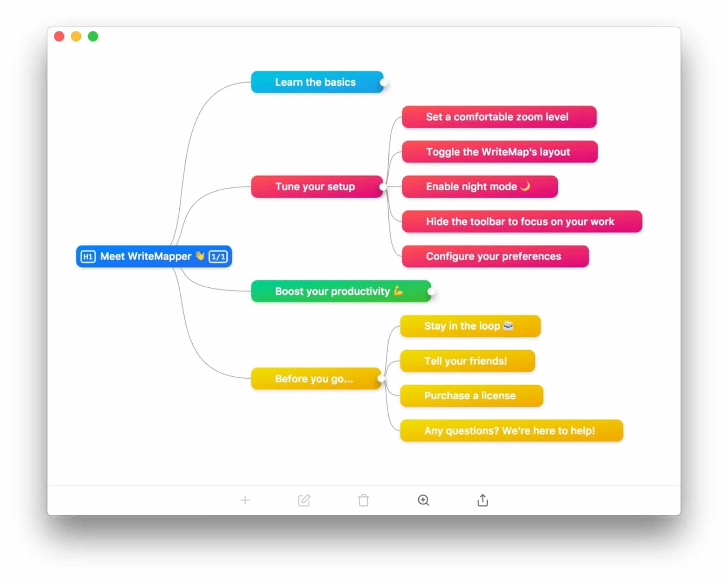Viewport: 728px width, 583px height.
Task: Click the edit pencil icon in toolbar
Action: click(x=304, y=500)
